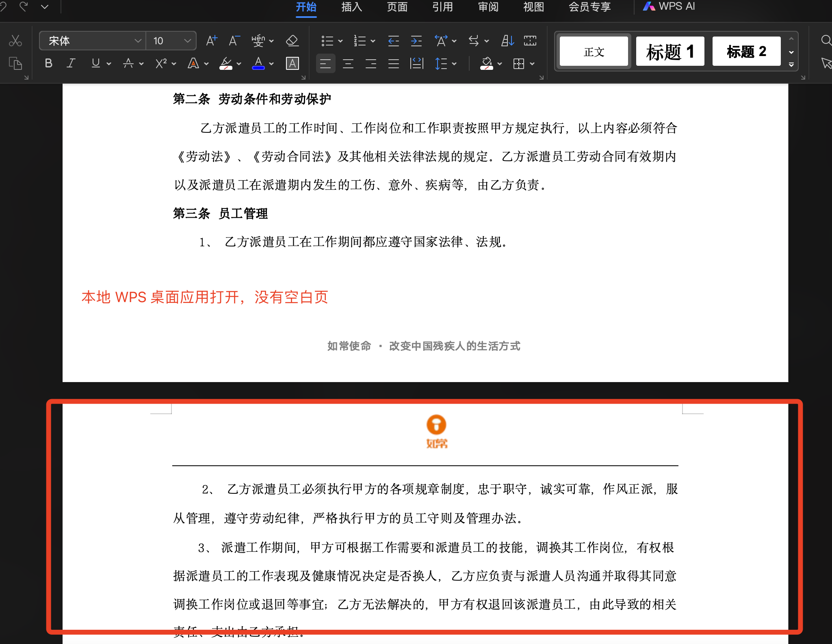Expand the styles gallery
The image size is (832, 644).
[x=791, y=65]
